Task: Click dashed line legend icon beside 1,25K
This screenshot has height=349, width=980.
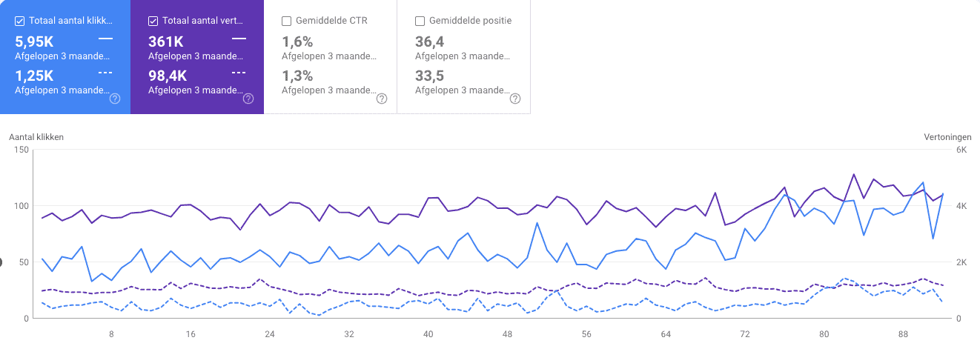Action: pyautogui.click(x=105, y=72)
